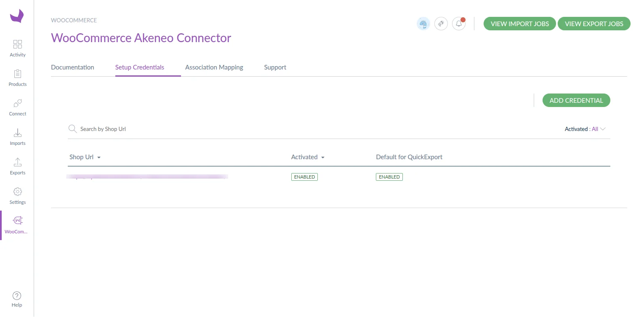This screenshot has height=318, width=644.
Task: View announcements with the megaphone icon
Action: click(441, 24)
